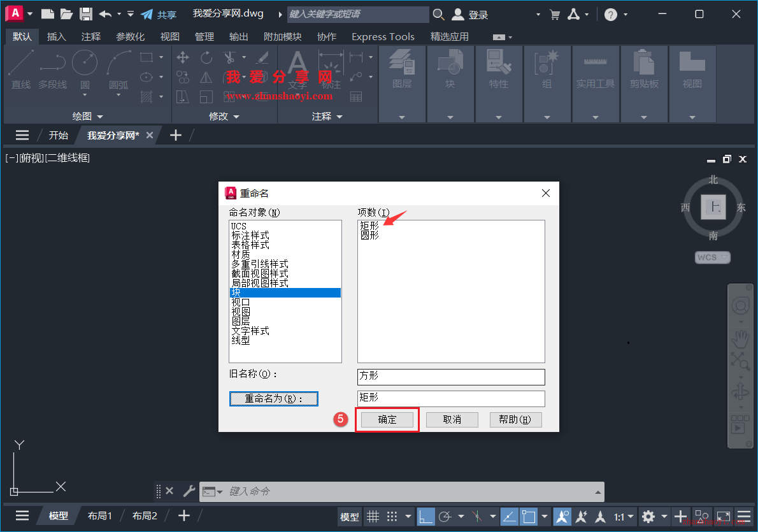
Task: Open the Express Tools ribbon tab
Action: point(383,37)
